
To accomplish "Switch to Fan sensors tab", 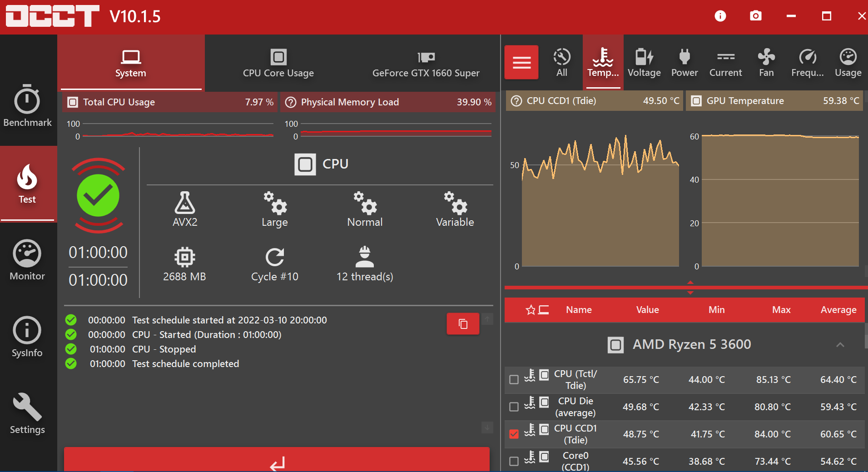I will click(766, 62).
